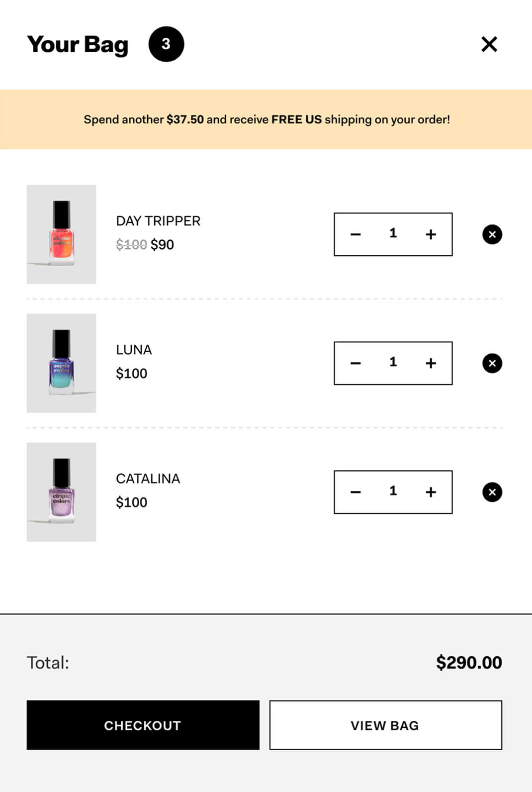
Task: Click the DAY TRIPPER product name
Action: click(x=158, y=221)
